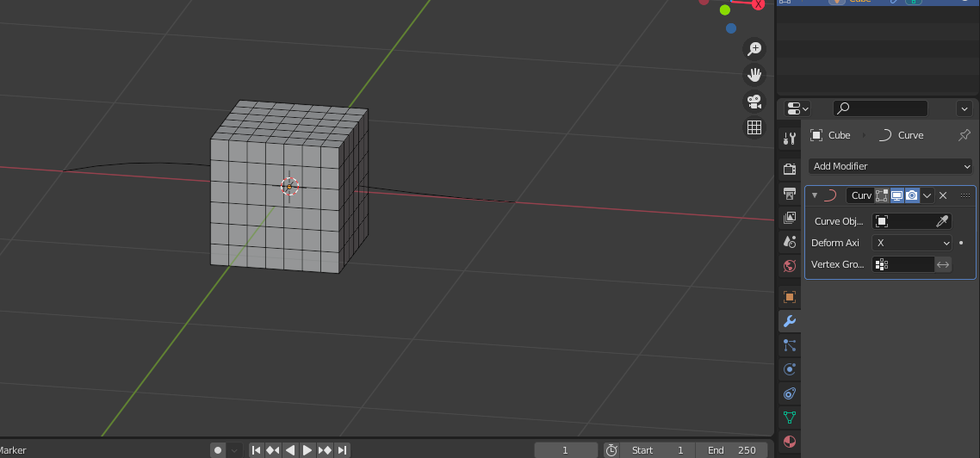980x458 pixels.
Task: Toggle modifier render display camera icon
Action: pos(912,195)
